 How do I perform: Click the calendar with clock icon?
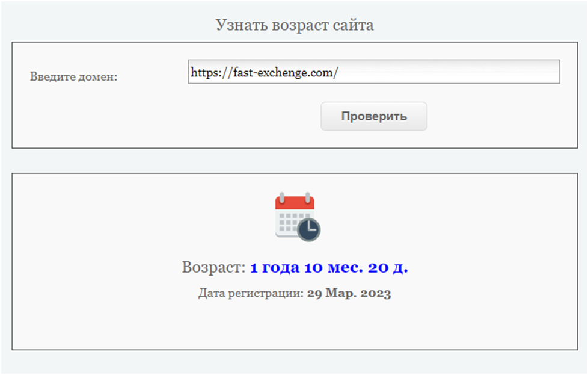pos(298,217)
